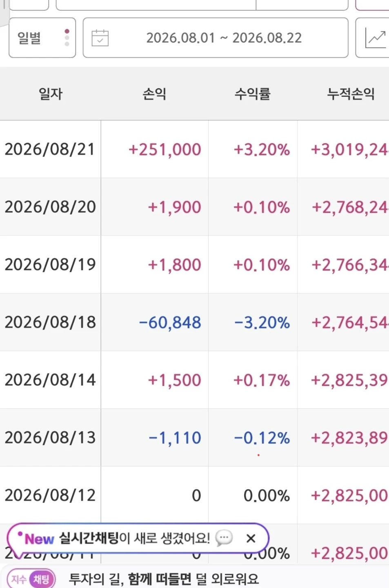
Task: Expand the 일별 period dropdown
Action: [x=42, y=38]
